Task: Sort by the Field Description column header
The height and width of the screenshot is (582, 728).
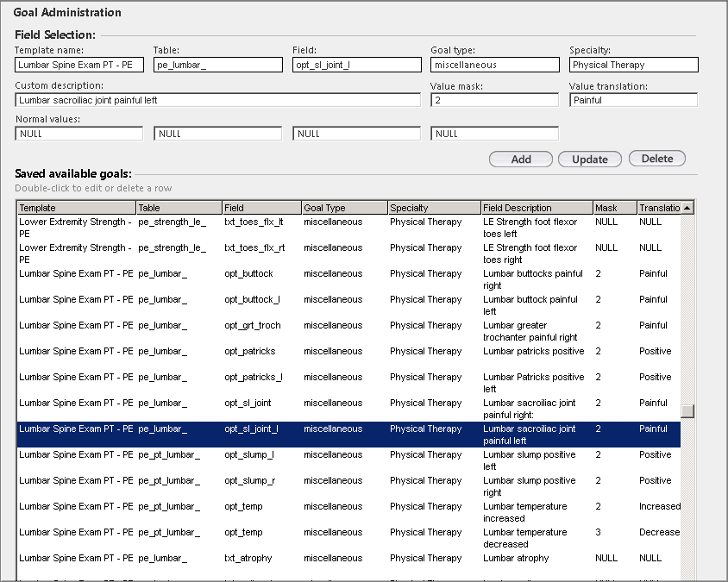Action: [x=537, y=208]
